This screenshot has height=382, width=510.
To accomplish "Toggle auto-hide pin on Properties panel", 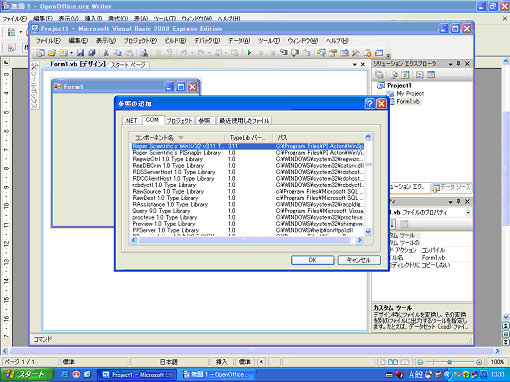I will 459,201.
